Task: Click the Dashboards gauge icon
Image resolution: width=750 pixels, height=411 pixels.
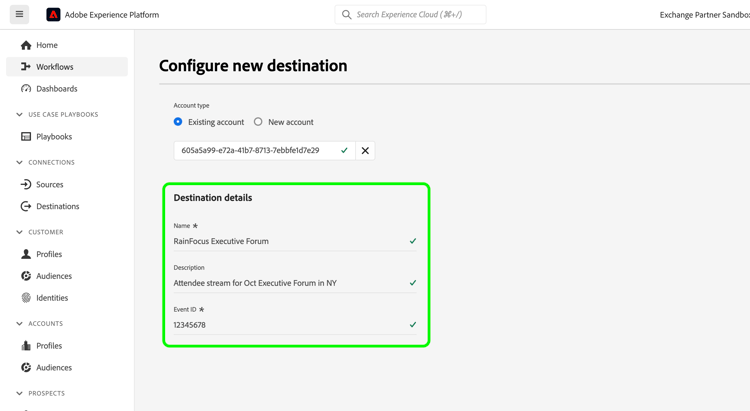Action: (26, 89)
